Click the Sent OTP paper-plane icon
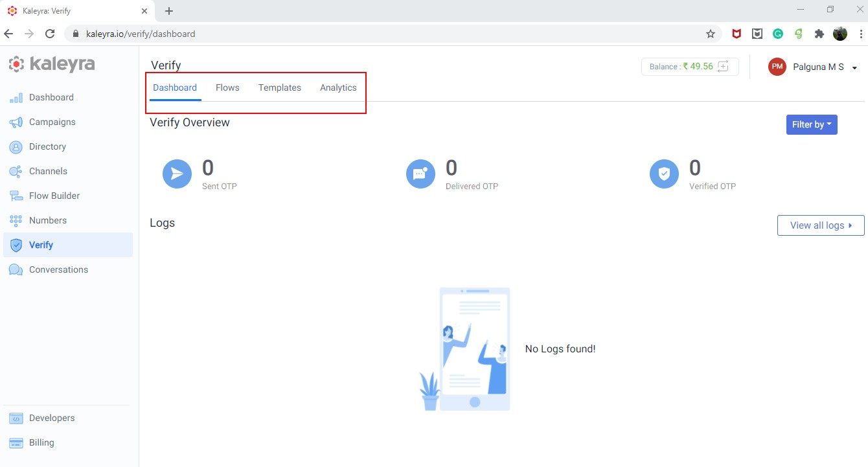Viewport: 868px width, 467px height. (x=177, y=174)
